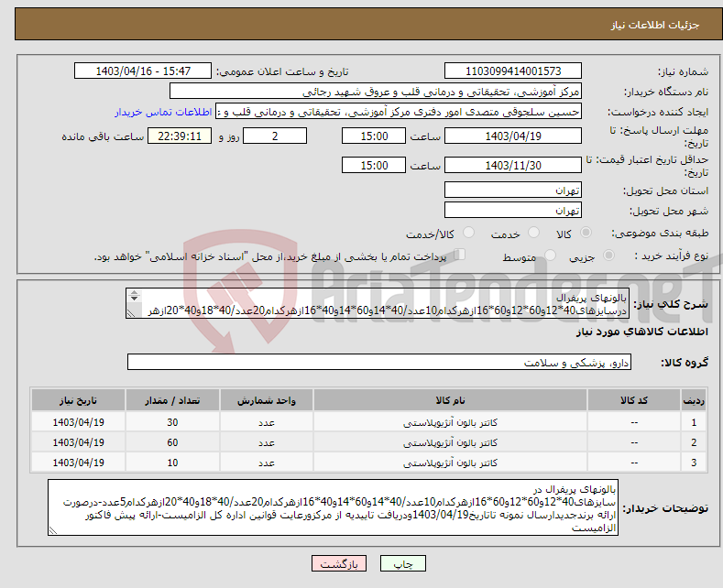Screen dimensions: 723x588
Task: Click the delivery city field تهران
Action: coord(513,210)
